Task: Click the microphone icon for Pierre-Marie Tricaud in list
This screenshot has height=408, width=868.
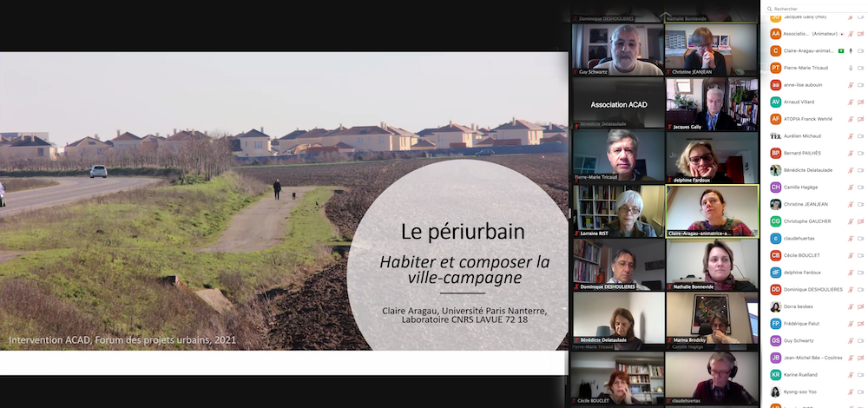Action: (851, 68)
